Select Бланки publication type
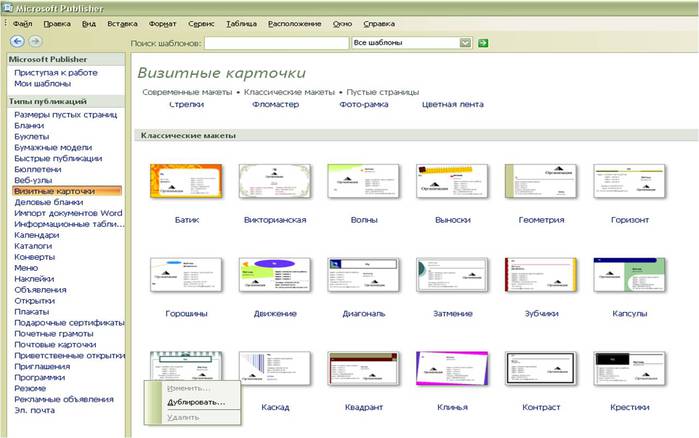Image resolution: width=699 pixels, height=438 pixels. (x=29, y=126)
